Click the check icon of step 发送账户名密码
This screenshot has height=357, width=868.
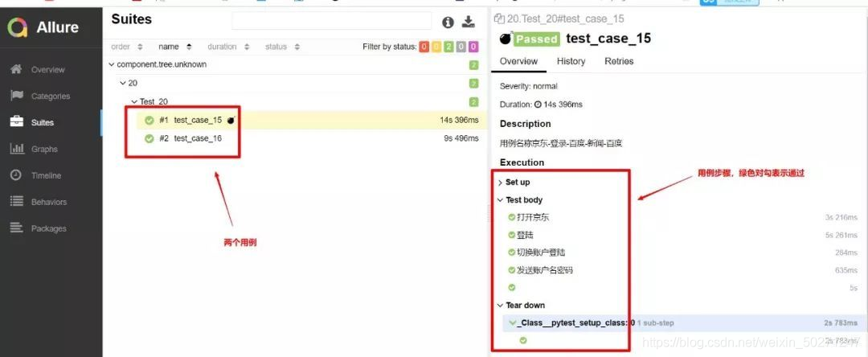tap(511, 270)
